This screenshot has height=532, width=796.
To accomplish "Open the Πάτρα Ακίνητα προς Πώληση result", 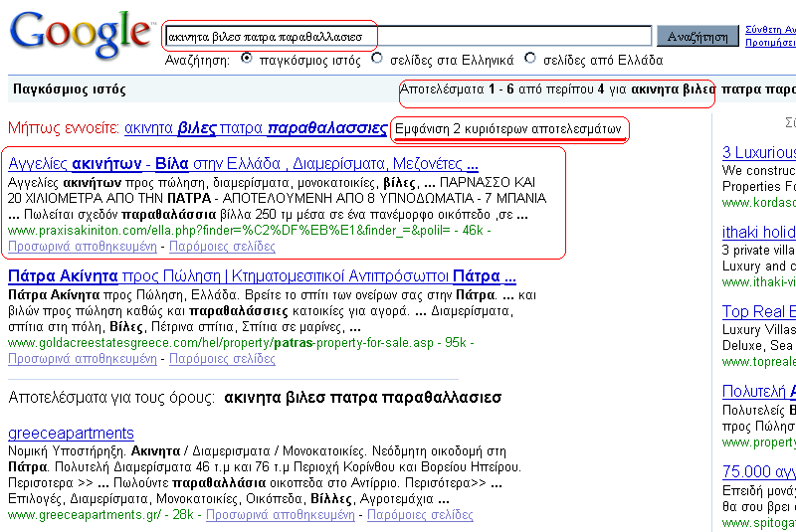I will pyautogui.click(x=261, y=276).
